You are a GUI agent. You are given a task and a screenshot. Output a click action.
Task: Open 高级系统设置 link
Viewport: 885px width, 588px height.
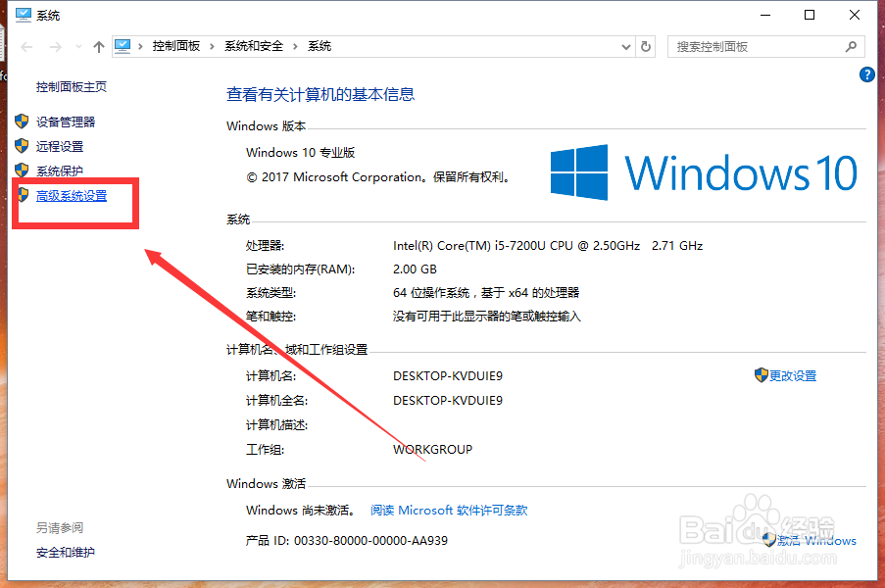click(x=72, y=196)
